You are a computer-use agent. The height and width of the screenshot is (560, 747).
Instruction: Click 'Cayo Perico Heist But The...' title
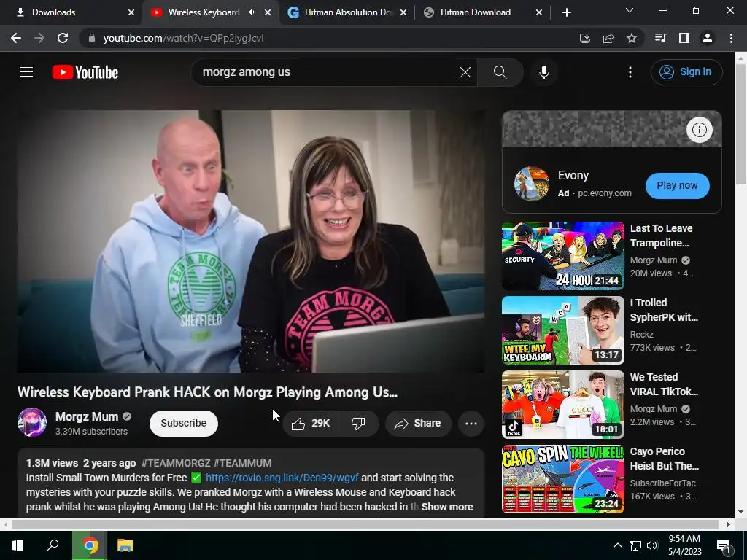pyautogui.click(x=664, y=459)
